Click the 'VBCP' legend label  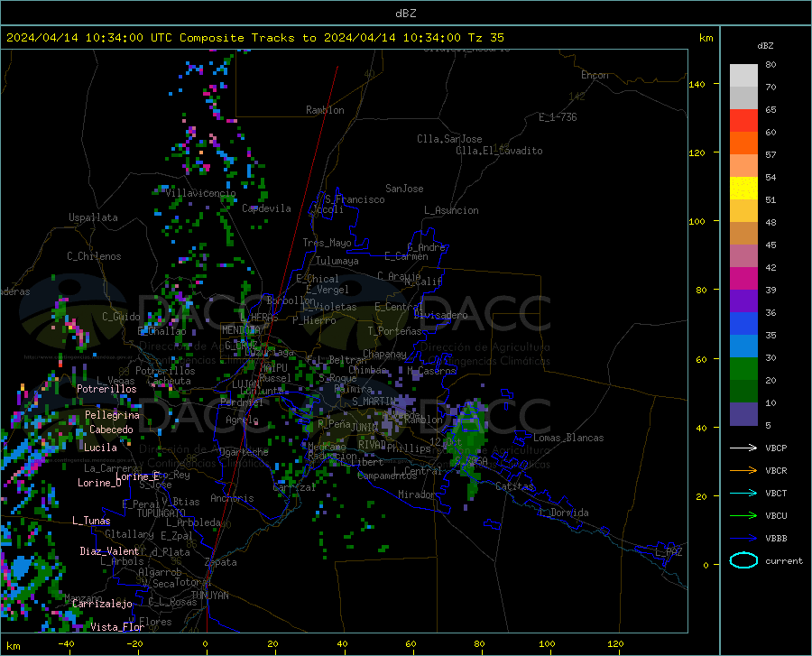(x=776, y=448)
